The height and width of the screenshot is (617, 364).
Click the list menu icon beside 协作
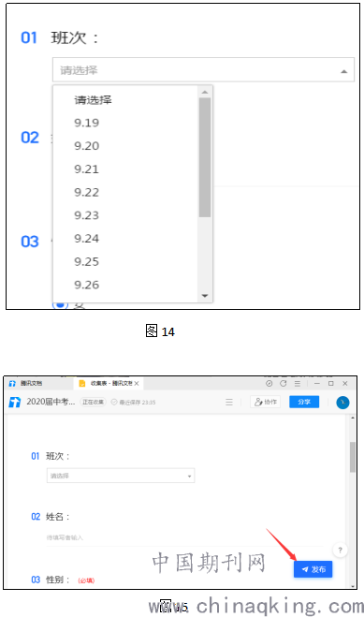(229, 403)
